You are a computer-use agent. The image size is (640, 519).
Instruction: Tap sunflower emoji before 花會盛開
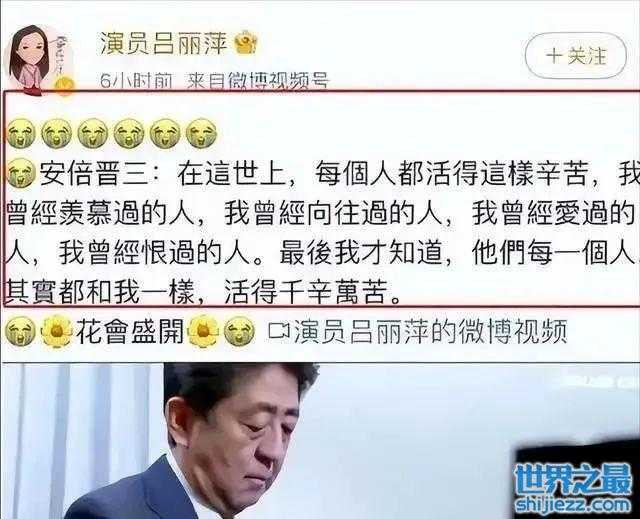tap(56, 331)
